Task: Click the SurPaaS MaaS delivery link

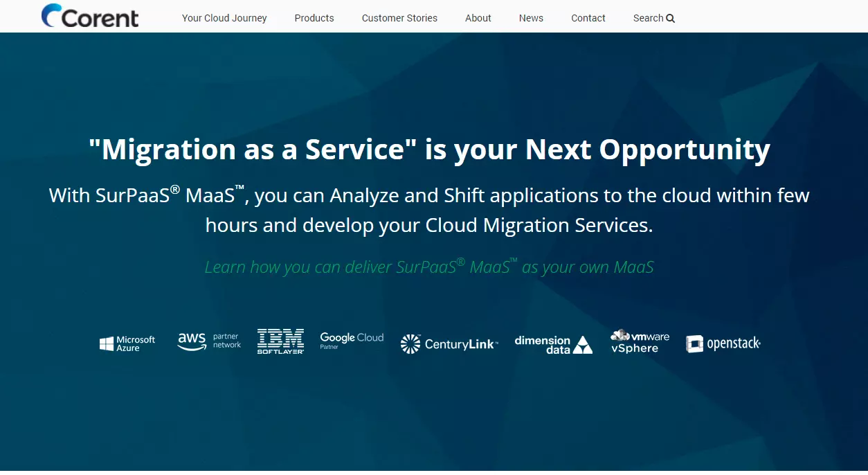Action: pos(429,267)
